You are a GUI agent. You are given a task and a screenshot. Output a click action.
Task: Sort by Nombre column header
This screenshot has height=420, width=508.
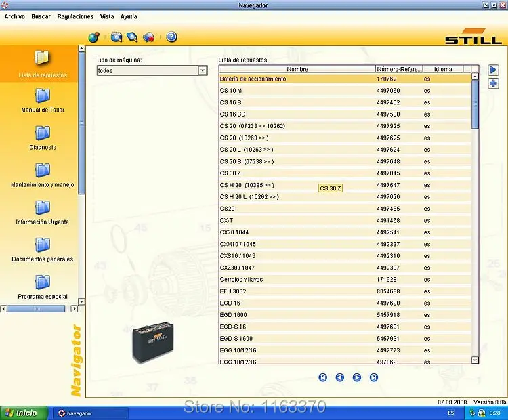[x=297, y=69]
